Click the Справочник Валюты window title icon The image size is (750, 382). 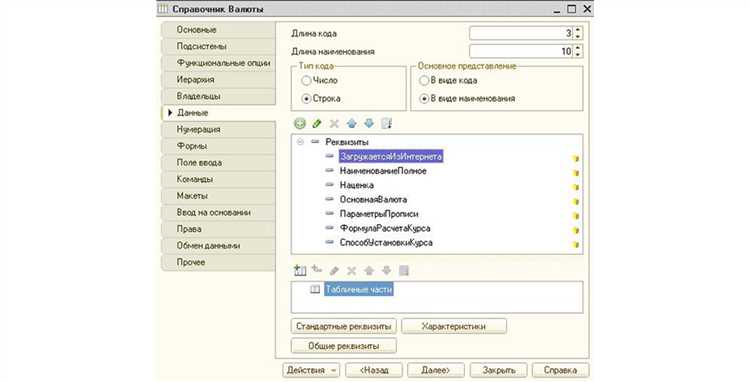tap(163, 9)
